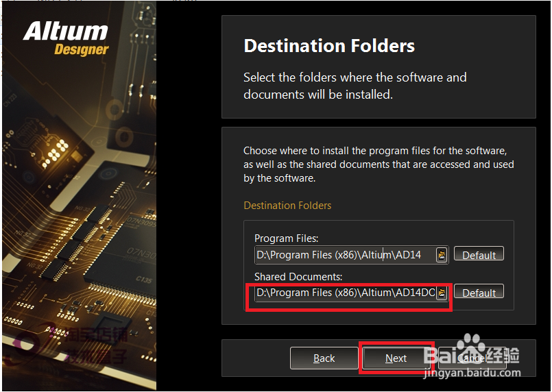552x392 pixels.
Task: Open the jingyan.baidu.com watermark link
Action: click(472, 373)
